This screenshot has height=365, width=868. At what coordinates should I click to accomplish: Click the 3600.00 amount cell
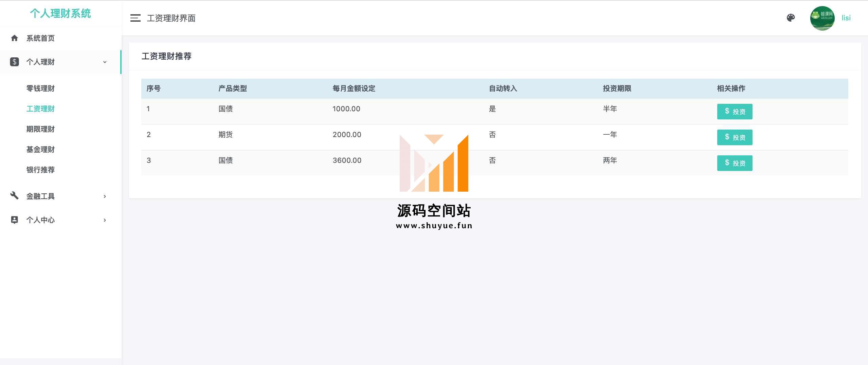(347, 160)
